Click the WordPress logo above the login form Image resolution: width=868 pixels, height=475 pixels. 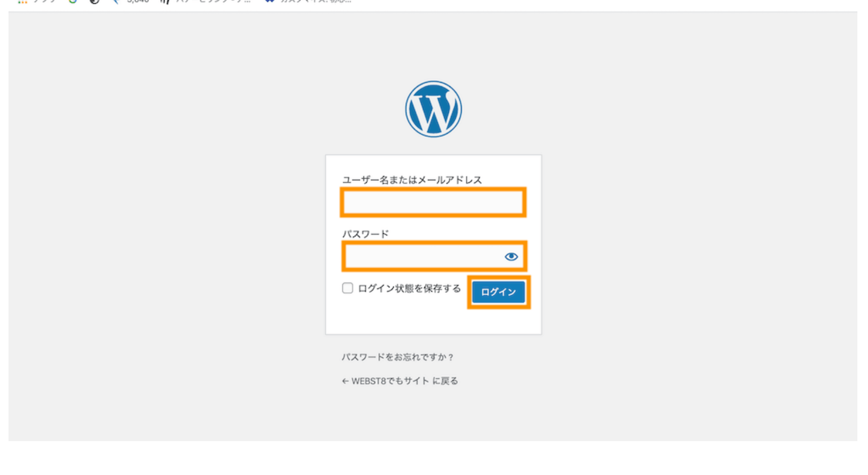(433, 109)
